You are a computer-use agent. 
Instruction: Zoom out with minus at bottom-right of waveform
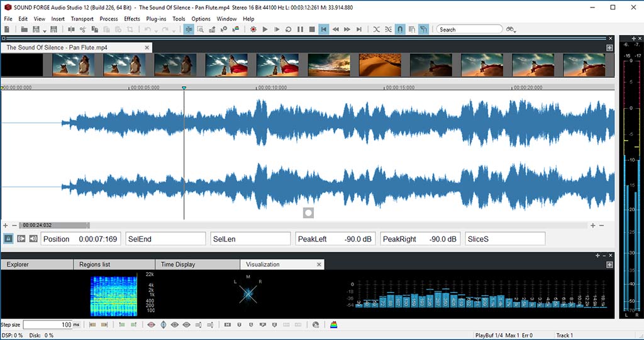tap(602, 226)
